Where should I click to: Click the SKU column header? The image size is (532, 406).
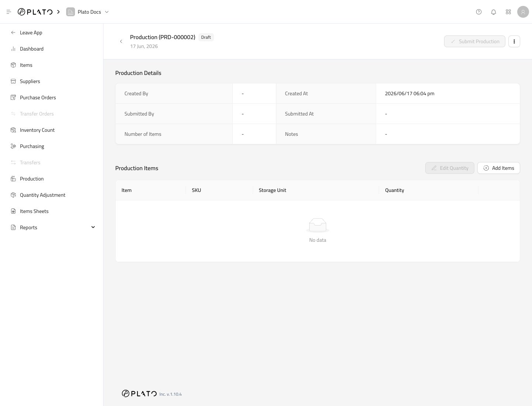197,190
